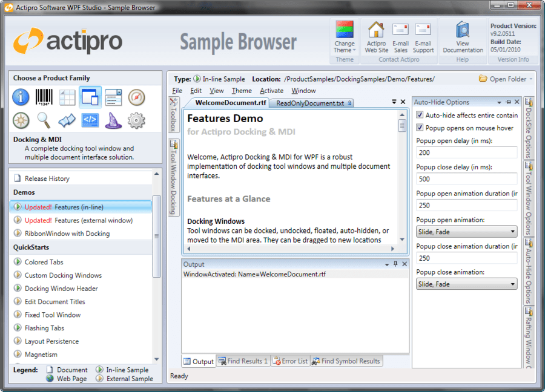
Task: Switch to the Error List tab
Action: click(x=290, y=361)
